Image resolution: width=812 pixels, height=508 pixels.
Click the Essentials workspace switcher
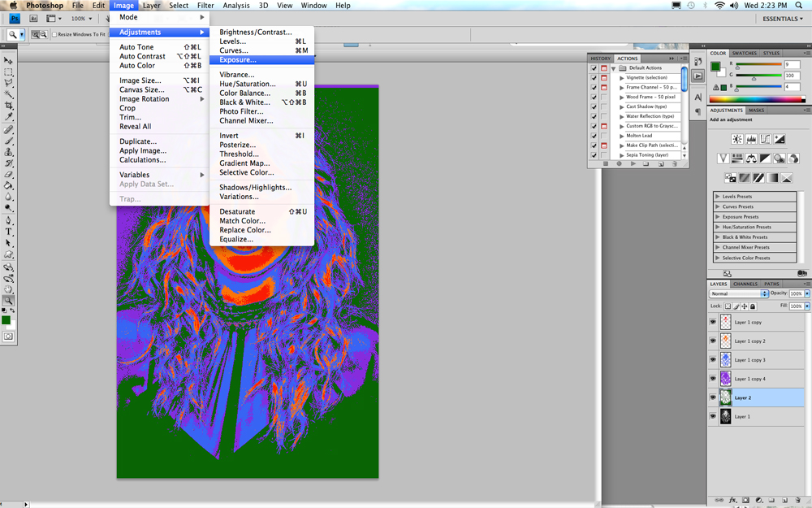[x=783, y=19]
